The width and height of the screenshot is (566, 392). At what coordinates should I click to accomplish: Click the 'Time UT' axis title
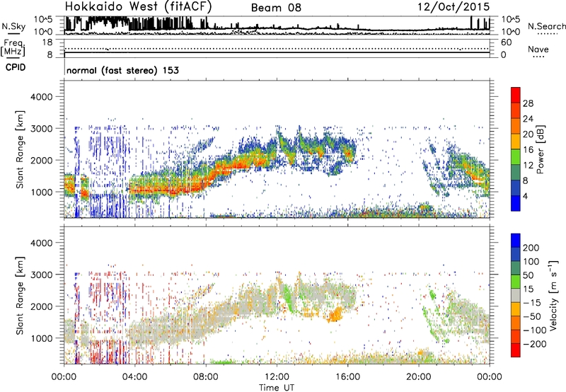(x=277, y=388)
